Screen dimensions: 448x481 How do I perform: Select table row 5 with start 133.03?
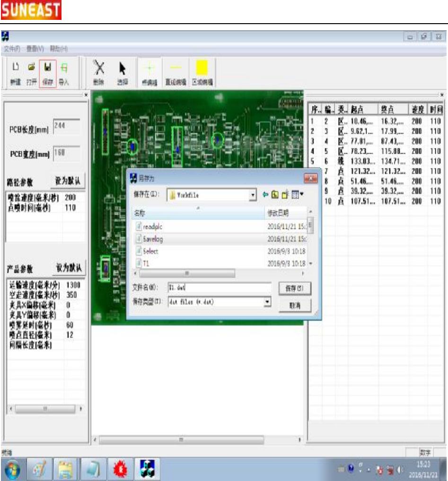[376, 161]
